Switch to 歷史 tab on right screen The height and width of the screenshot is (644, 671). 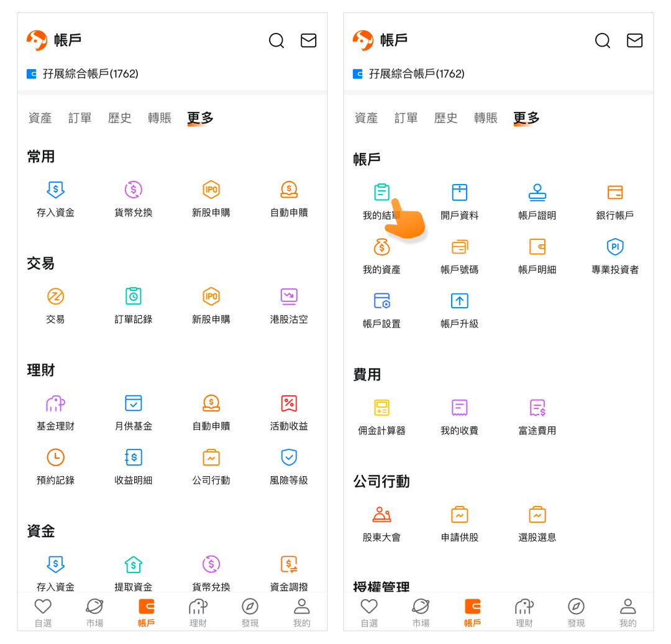(445, 117)
